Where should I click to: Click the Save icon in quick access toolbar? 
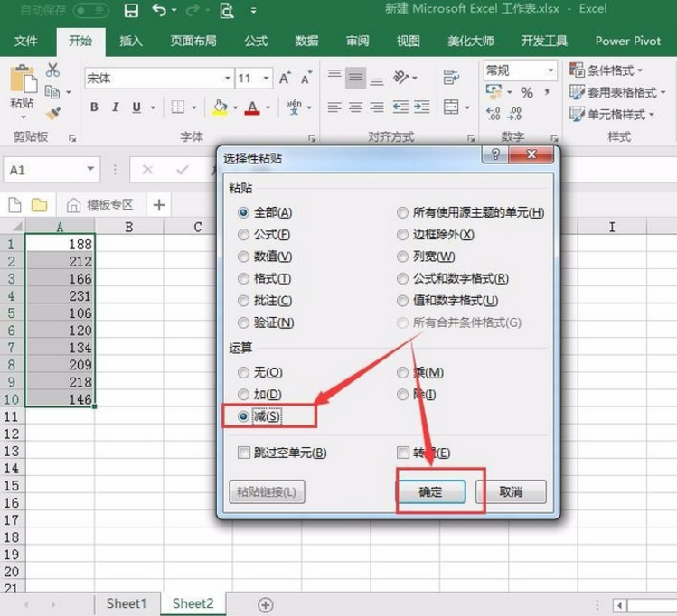tap(131, 11)
